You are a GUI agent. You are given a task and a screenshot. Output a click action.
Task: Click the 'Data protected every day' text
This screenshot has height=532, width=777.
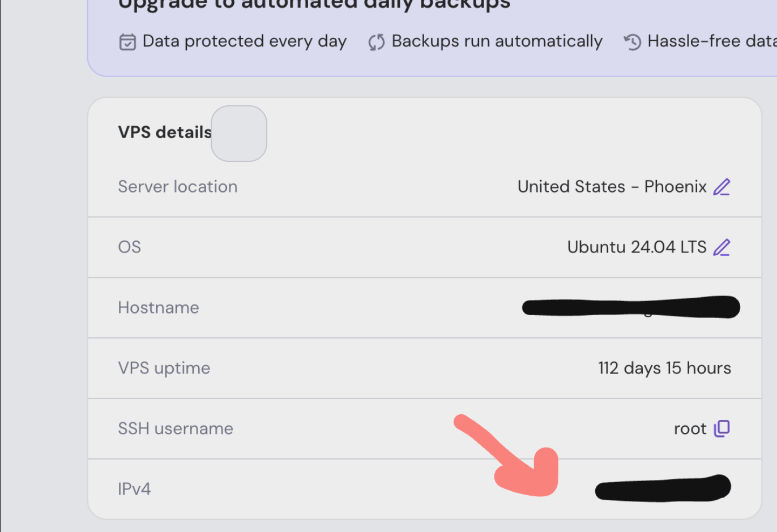point(244,41)
